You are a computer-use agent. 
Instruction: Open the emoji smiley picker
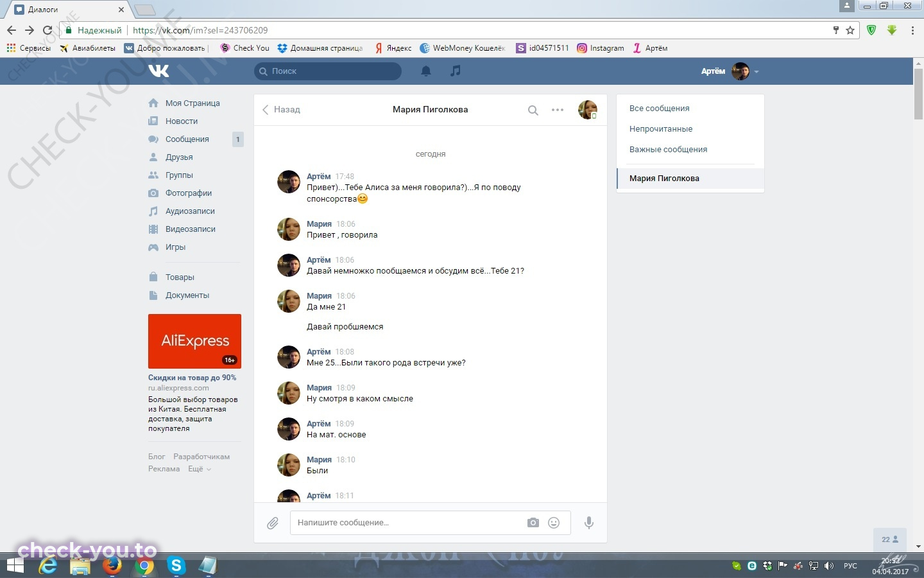[554, 523]
